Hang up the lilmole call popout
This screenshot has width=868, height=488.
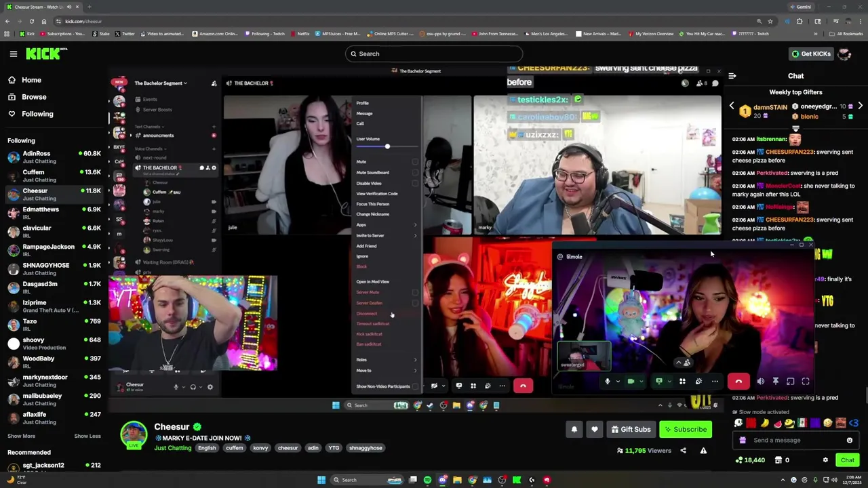click(x=738, y=382)
